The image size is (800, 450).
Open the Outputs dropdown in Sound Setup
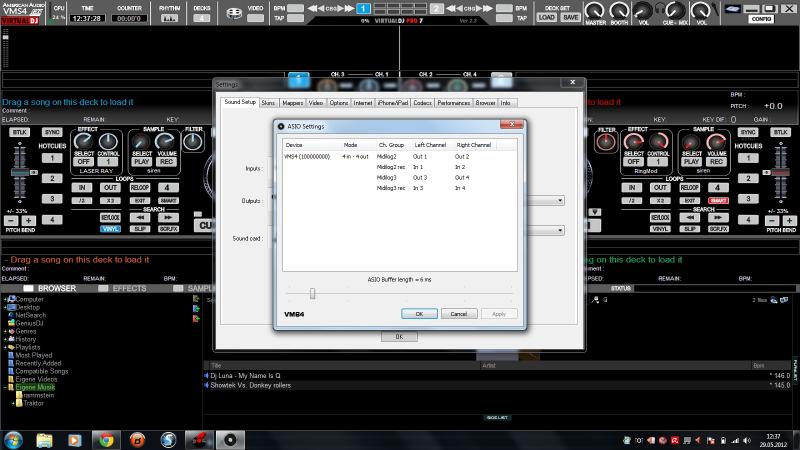point(560,200)
